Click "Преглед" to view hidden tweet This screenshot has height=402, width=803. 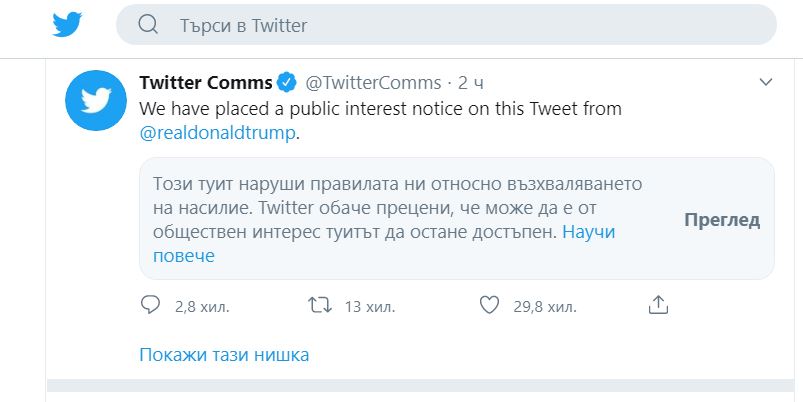click(722, 220)
